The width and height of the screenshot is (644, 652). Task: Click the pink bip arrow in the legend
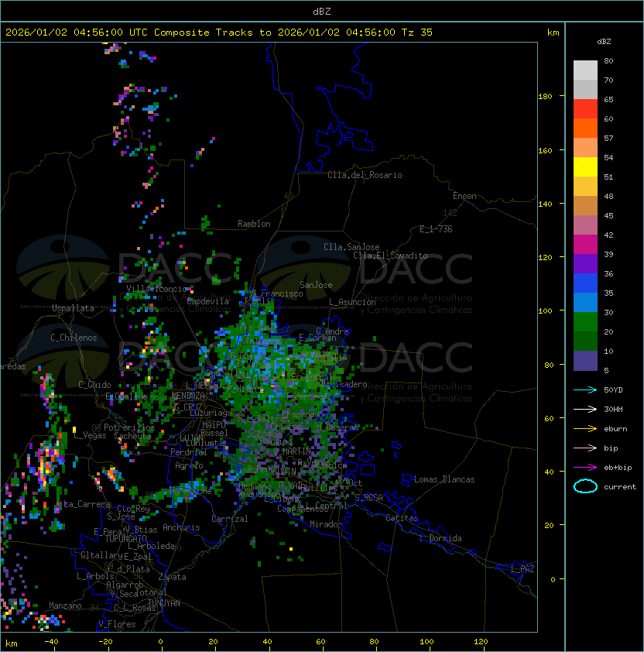pos(585,448)
